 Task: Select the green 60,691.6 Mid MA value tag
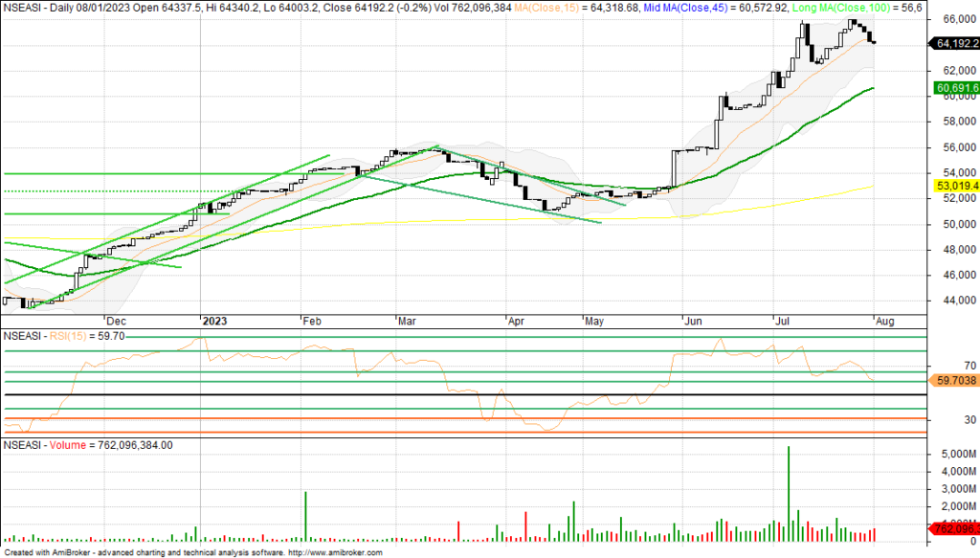(x=953, y=88)
